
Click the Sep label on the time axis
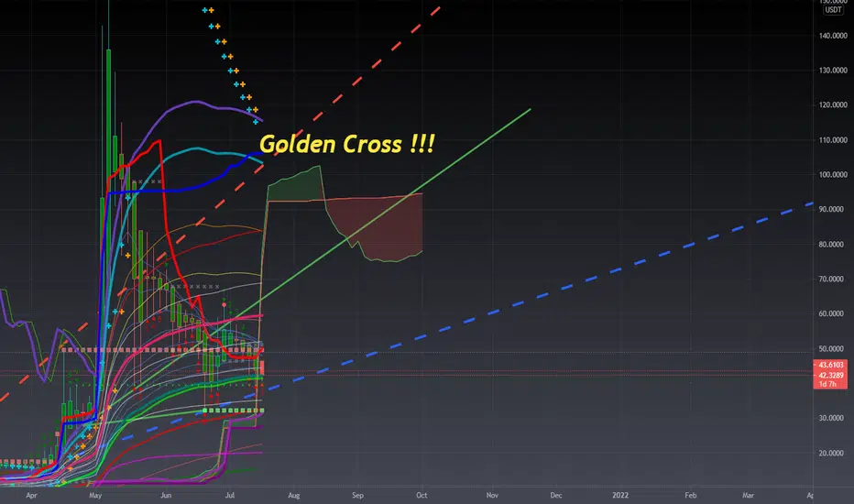pyautogui.click(x=357, y=495)
